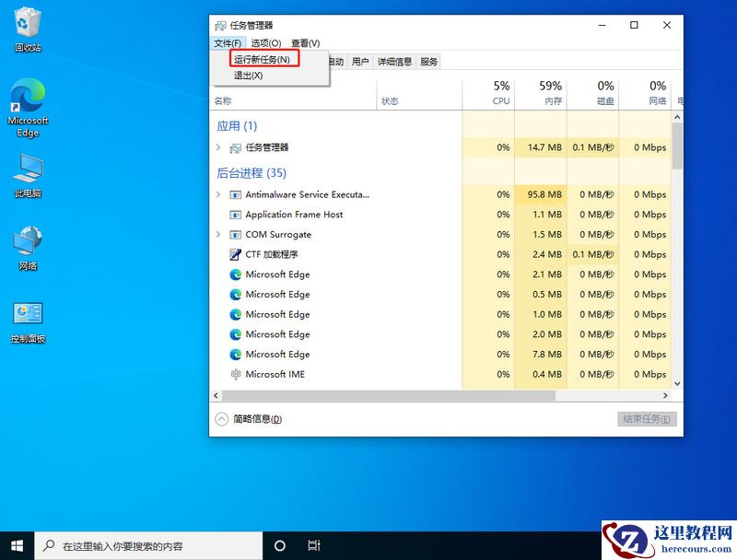Expand the 任务管理器 entry under 应用

(218, 146)
